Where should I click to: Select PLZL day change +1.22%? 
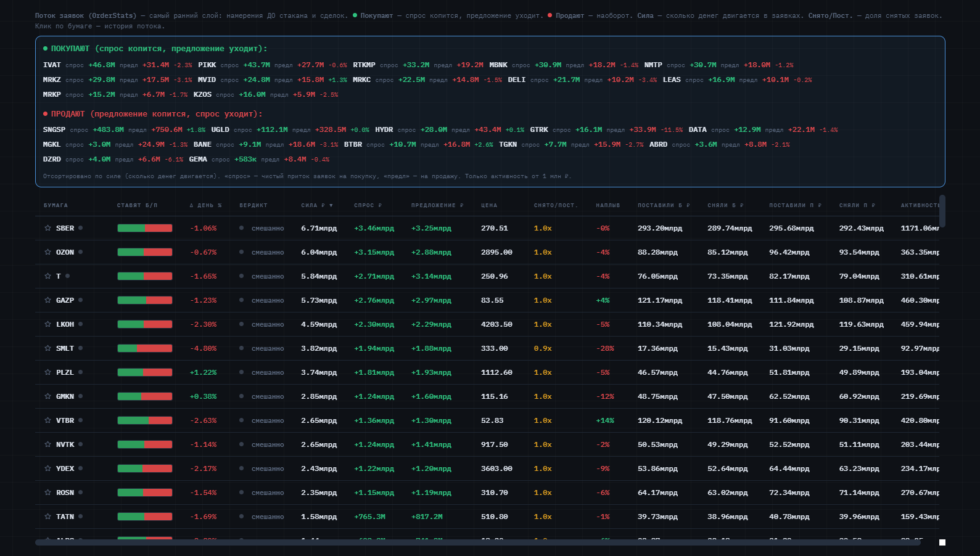click(204, 372)
